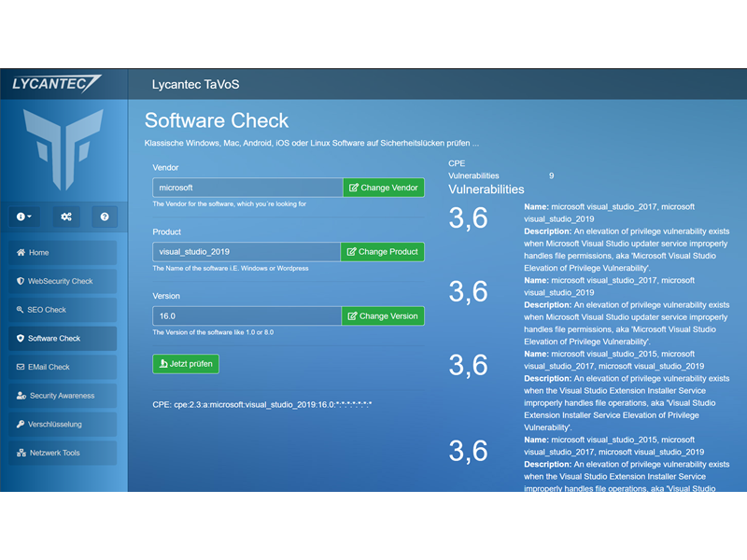
Task: Click the Netzwerk Tools network icon
Action: coord(21,453)
